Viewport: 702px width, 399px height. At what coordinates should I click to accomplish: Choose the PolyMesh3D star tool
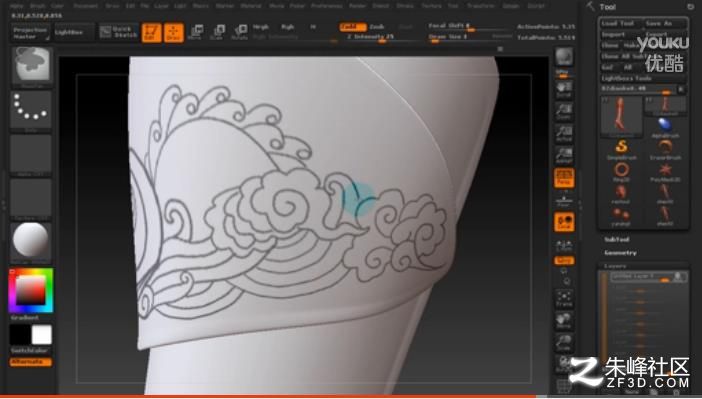[665, 172]
